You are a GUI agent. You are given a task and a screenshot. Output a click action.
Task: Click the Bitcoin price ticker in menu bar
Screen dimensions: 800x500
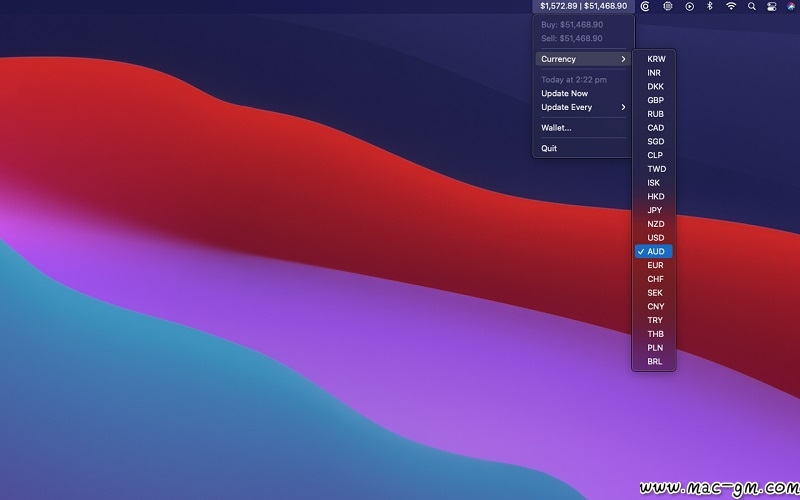coord(584,6)
